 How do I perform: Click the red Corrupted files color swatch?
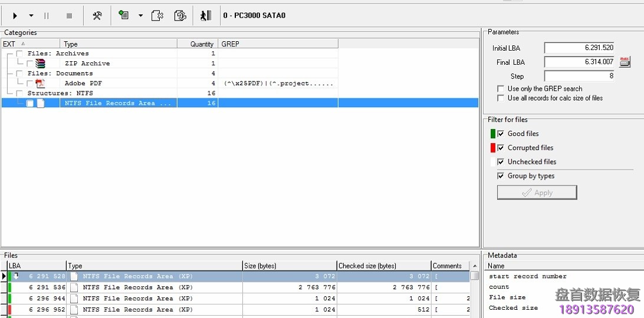click(493, 148)
